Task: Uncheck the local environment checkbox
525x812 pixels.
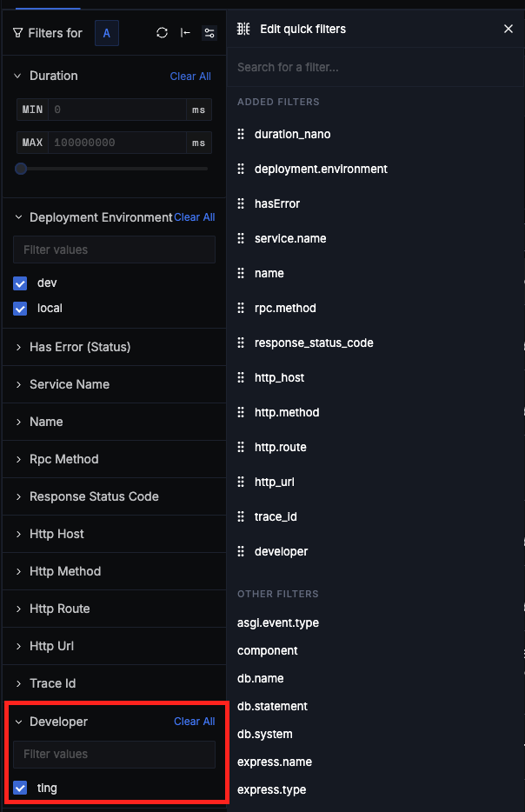Action: 21,309
